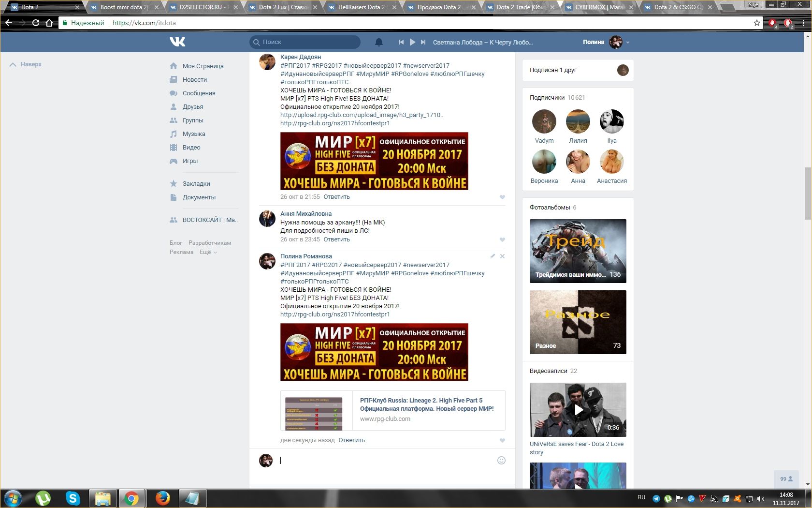Image resolution: width=812 pixels, height=508 pixels.
Task: Click the Подписан 1 друг friend avatar
Action: (x=623, y=70)
